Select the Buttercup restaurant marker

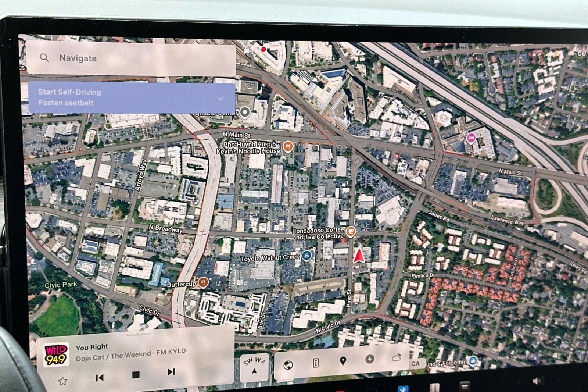tap(203, 282)
